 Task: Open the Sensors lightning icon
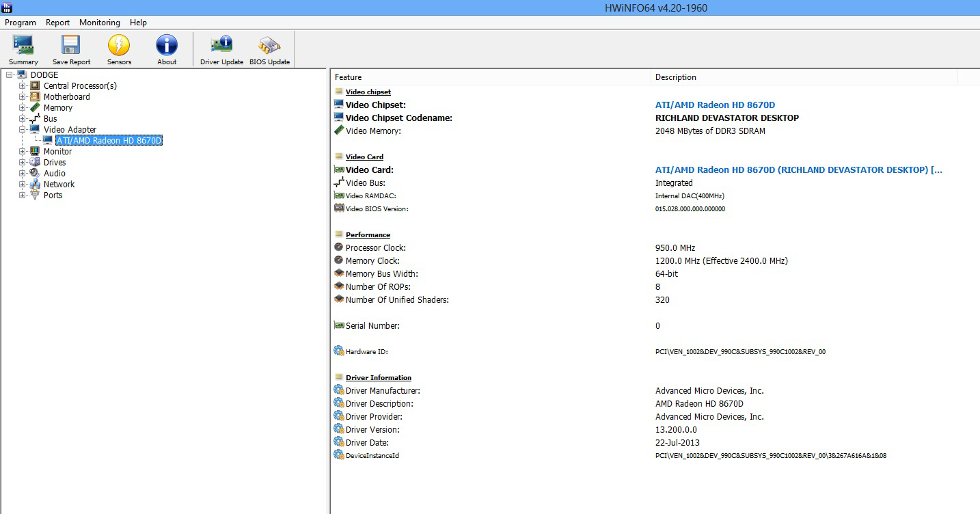pos(119,45)
